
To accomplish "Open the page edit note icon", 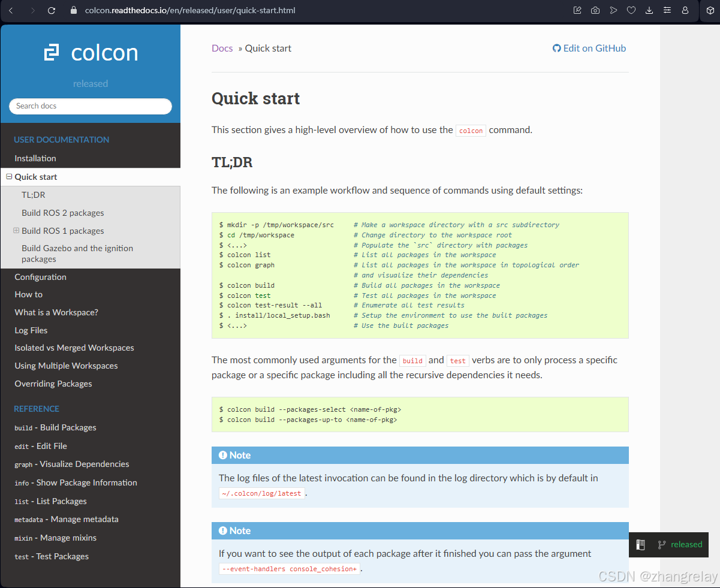I will tap(577, 10).
